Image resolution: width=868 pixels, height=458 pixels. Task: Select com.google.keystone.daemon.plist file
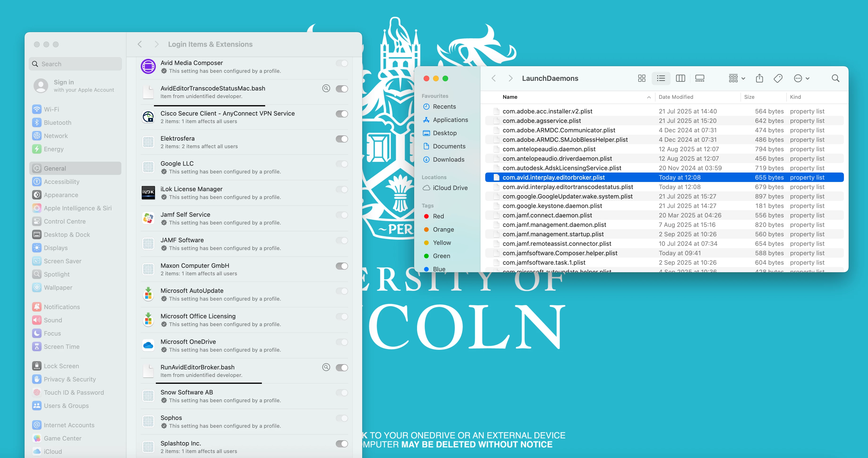664,206
